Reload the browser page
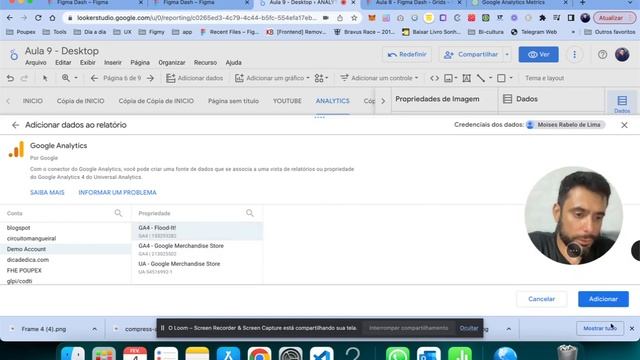 [x=38, y=18]
